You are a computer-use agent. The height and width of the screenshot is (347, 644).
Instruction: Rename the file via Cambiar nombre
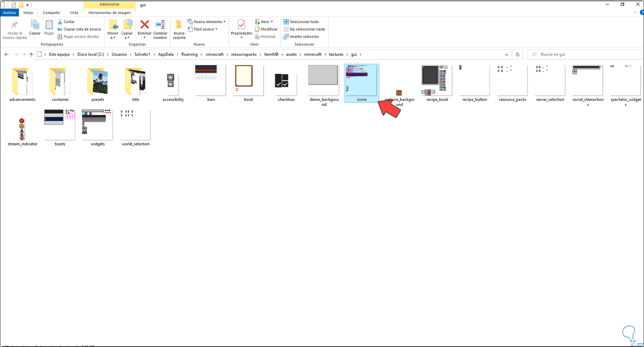pos(160,29)
